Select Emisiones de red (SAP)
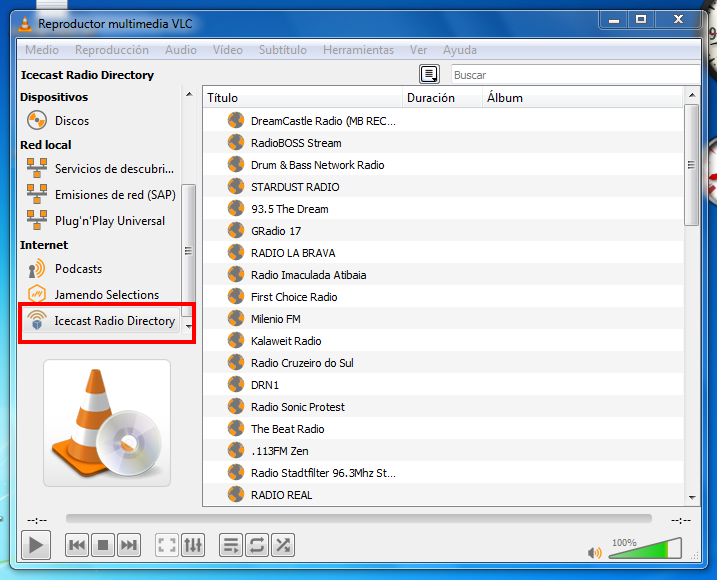Viewport: 717px width, 580px height. click(100, 195)
